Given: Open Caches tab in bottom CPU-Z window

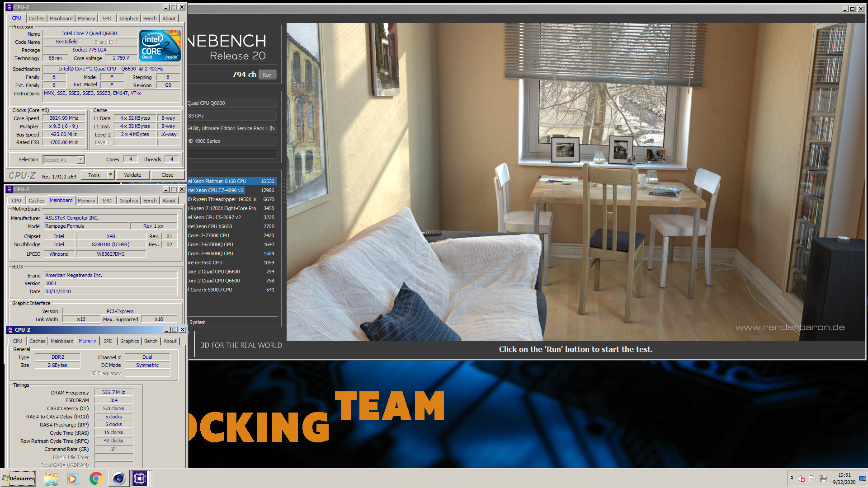Looking at the screenshot, I should coord(38,341).
